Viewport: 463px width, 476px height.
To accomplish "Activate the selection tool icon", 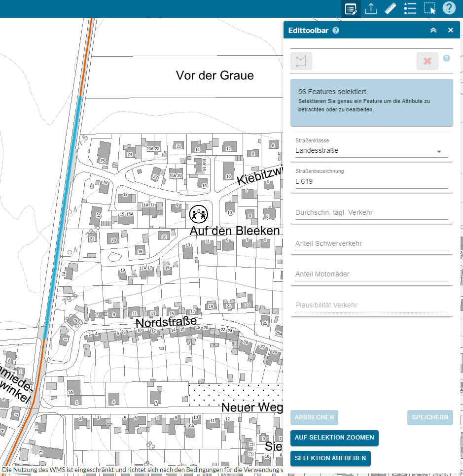I will click(x=430, y=9).
